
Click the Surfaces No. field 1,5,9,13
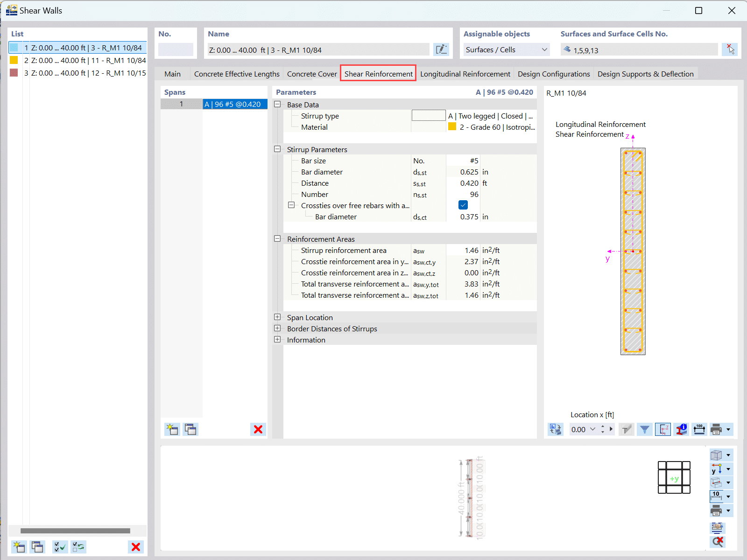(x=639, y=49)
